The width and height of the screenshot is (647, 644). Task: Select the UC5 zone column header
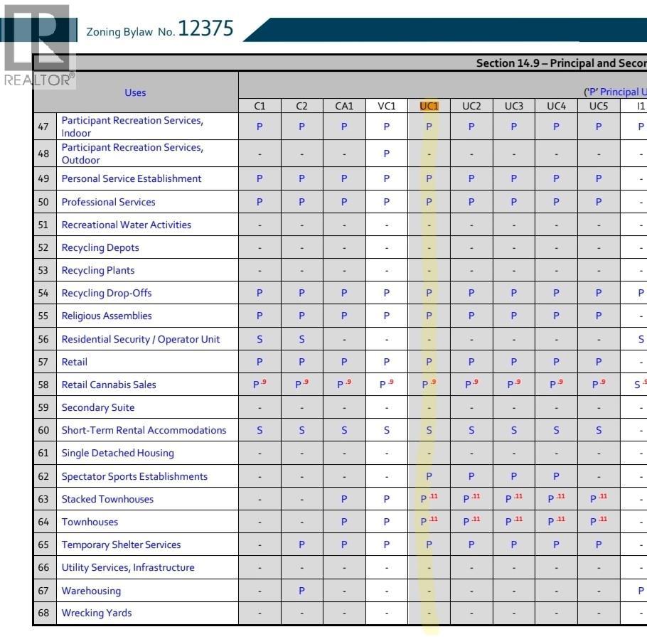point(599,106)
